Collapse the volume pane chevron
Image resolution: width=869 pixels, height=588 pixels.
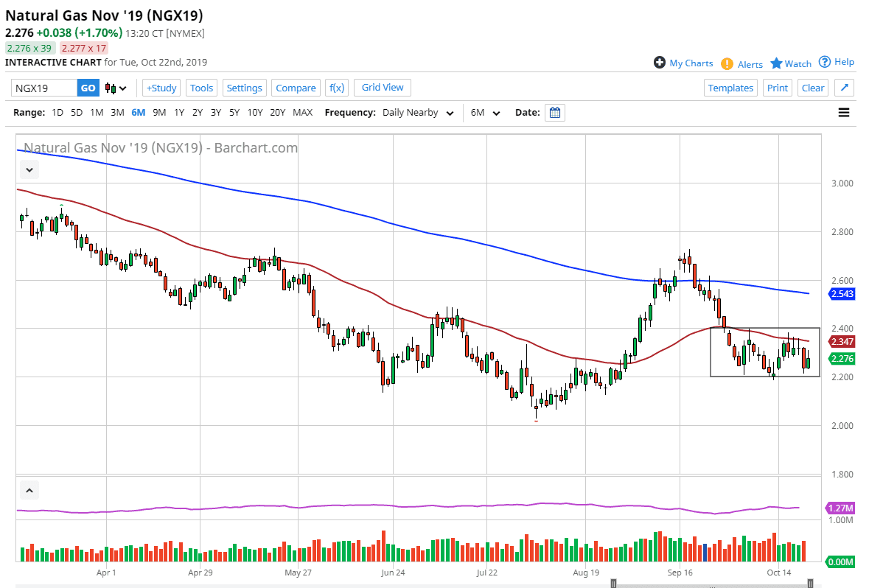pos(29,489)
